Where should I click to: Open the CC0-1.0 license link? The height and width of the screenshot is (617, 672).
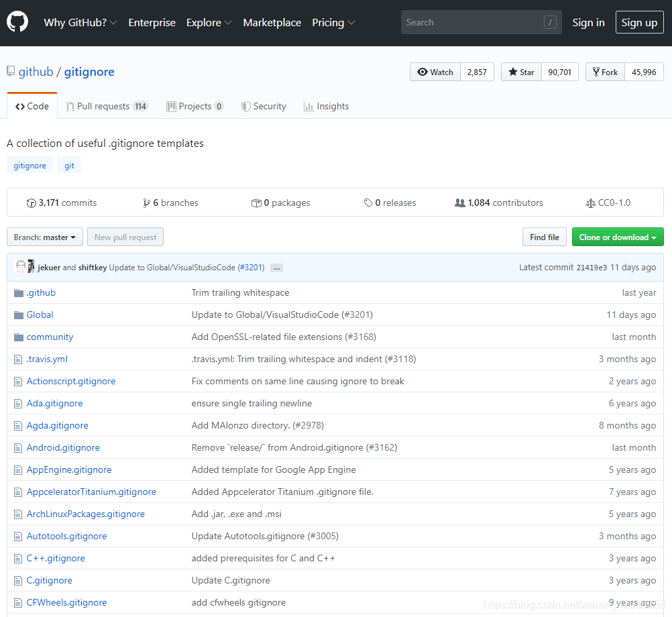coord(608,203)
